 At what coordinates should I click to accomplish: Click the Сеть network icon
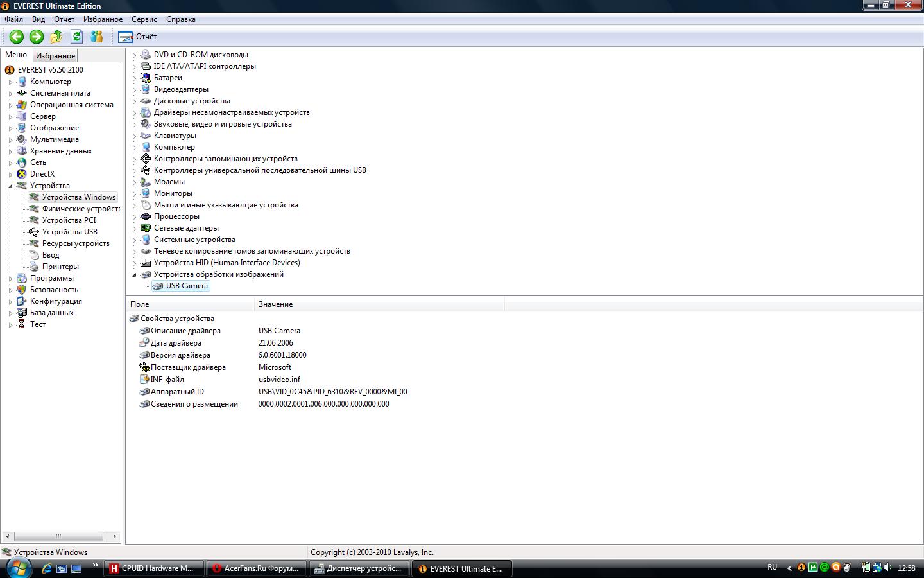tap(22, 162)
